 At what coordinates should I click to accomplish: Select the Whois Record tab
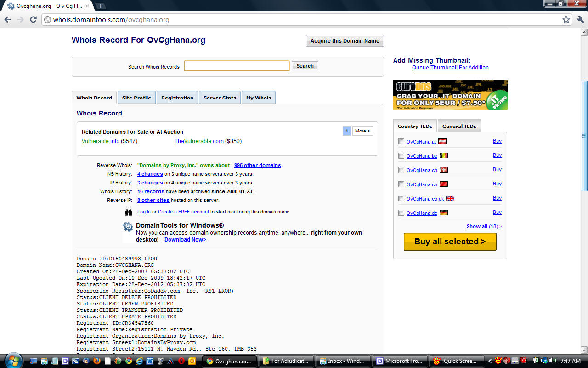click(x=94, y=98)
